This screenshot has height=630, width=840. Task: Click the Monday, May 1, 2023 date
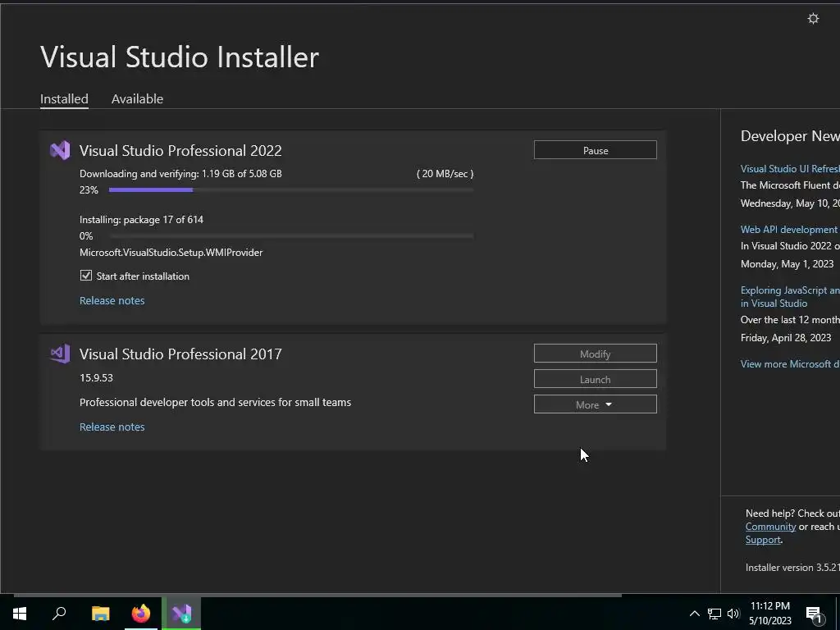pyautogui.click(x=787, y=264)
